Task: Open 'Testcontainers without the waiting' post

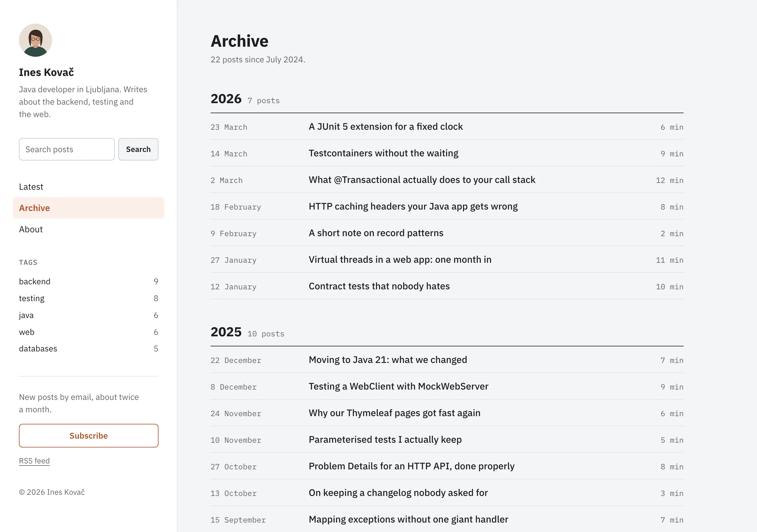Action: (x=384, y=153)
